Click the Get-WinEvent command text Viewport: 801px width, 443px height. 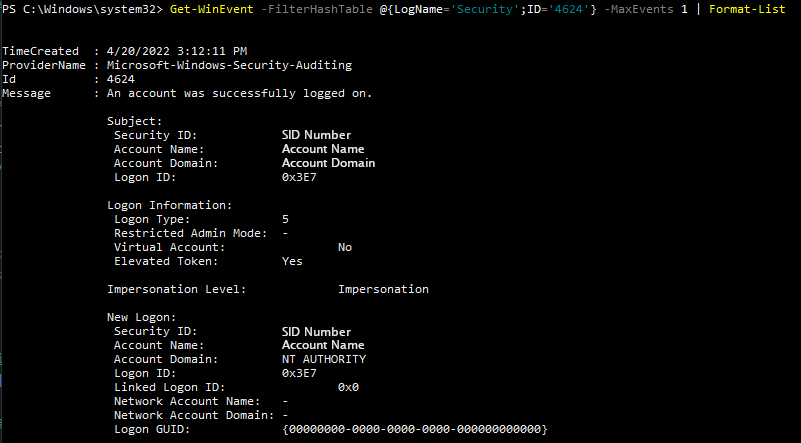pyautogui.click(x=211, y=9)
